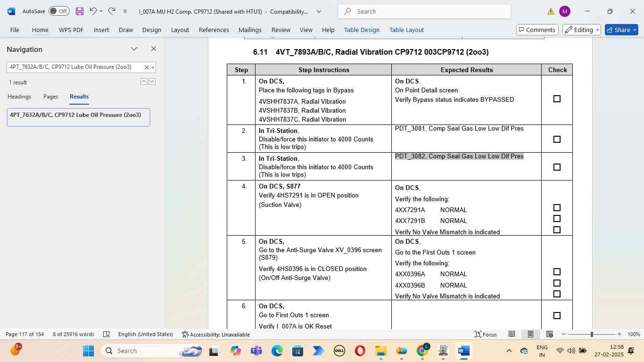Switch to Headings in Navigation pane
The image size is (644, 362).
[19, 97]
